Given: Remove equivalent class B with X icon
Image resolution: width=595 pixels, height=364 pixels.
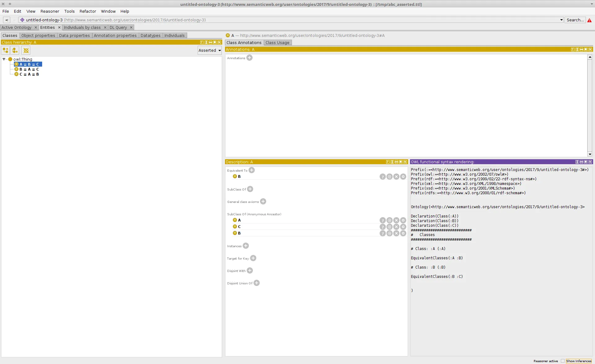Looking at the screenshot, I should [x=396, y=177].
